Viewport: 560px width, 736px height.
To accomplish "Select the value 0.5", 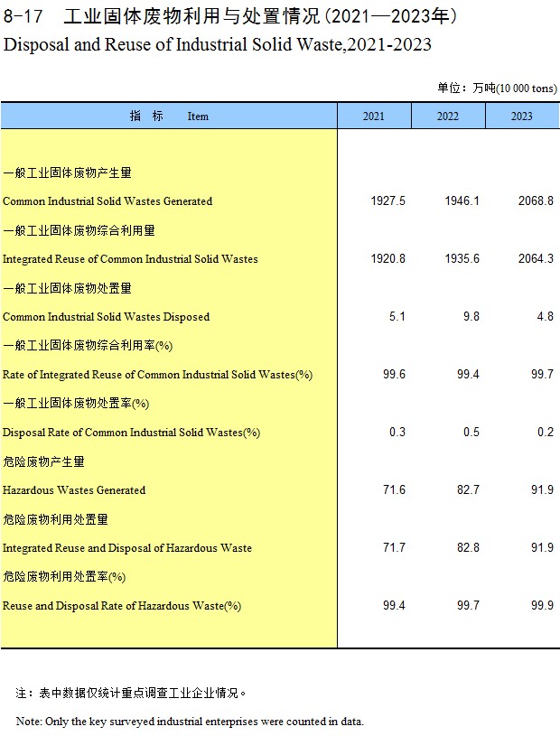I will coord(471,432).
